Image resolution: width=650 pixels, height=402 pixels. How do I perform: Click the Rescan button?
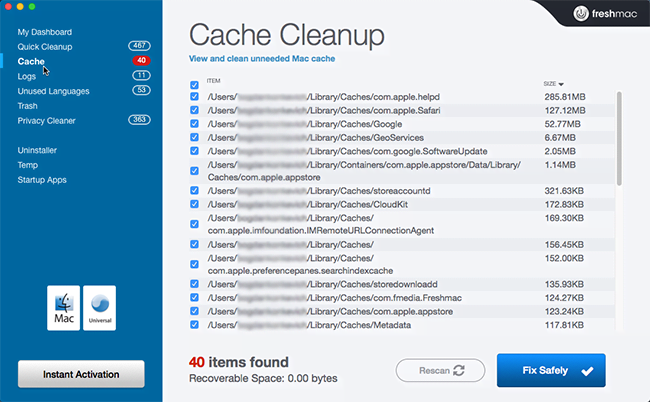tap(440, 371)
